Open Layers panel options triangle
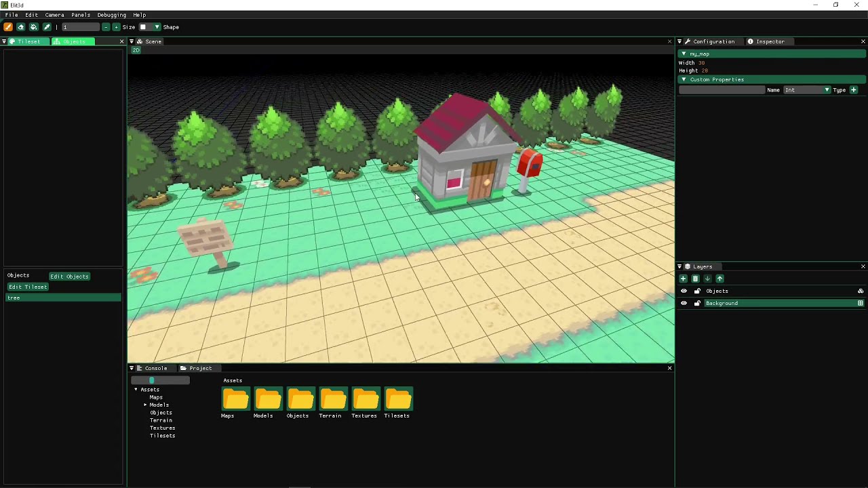This screenshot has width=868, height=488. [x=679, y=266]
